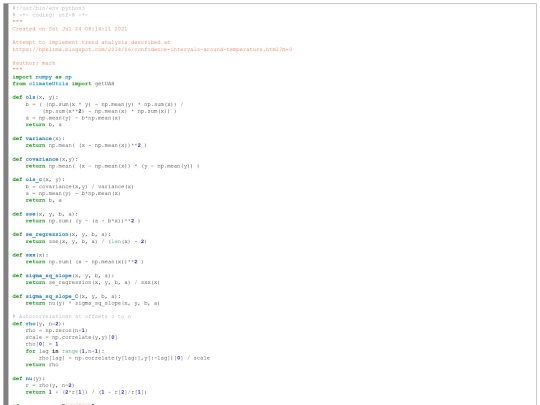540x405 pixels.
Task: Click the 'rho[lag] = np.correlate(...) / scale' line
Action: pyautogui.click(x=124, y=358)
